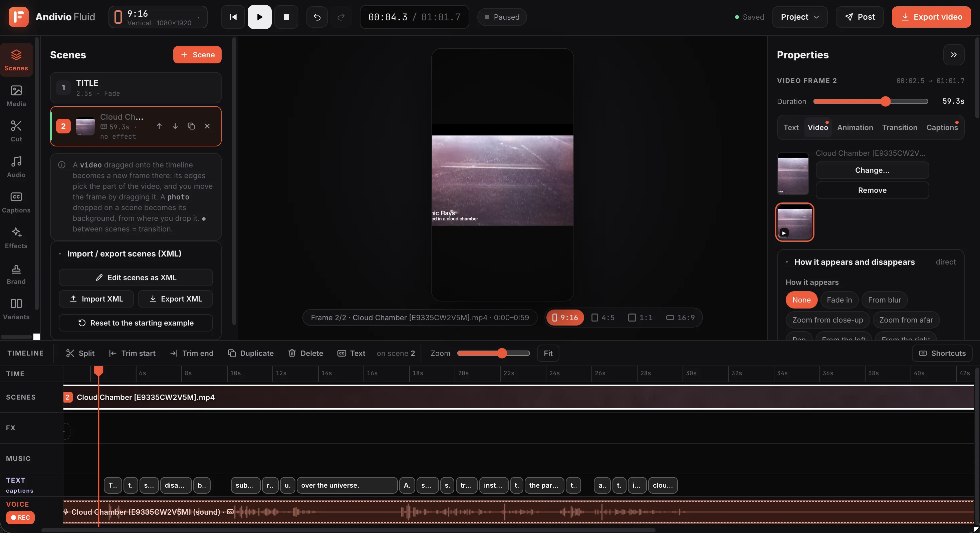Add a new scene with + Scene
This screenshot has width=980, height=533.
pos(197,54)
